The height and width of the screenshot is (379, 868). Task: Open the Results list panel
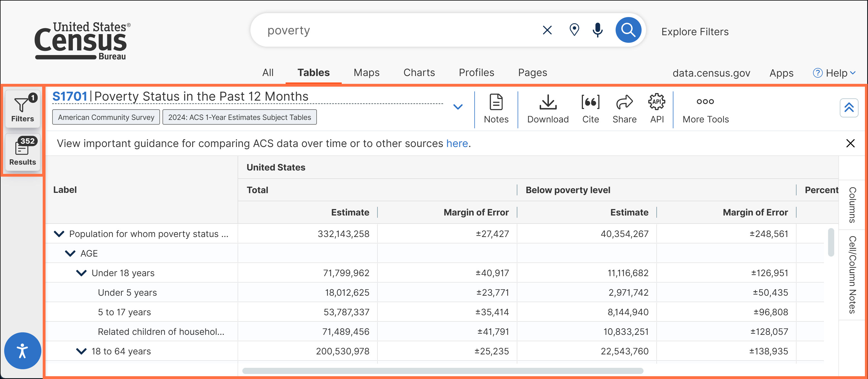(23, 152)
